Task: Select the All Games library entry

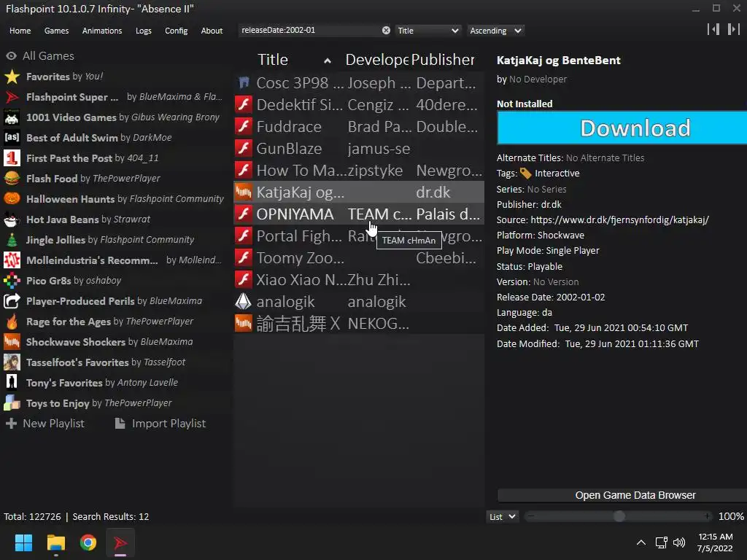Action: point(40,56)
